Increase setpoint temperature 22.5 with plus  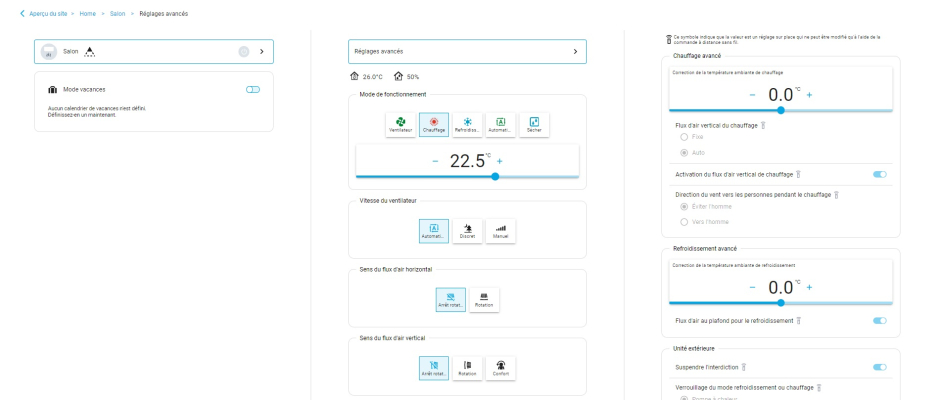click(500, 161)
